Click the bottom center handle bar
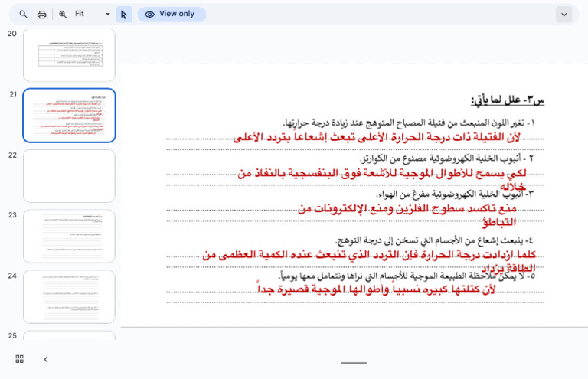This screenshot has width=588, height=379. click(354, 362)
